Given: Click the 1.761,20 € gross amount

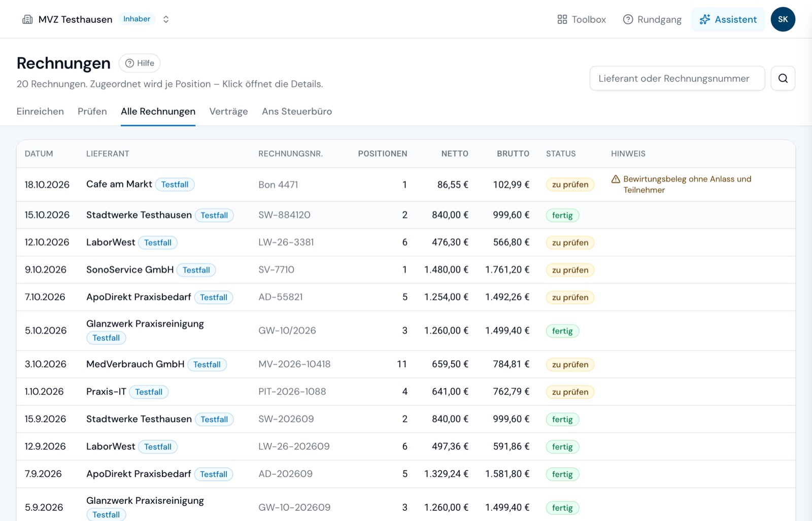Looking at the screenshot, I should pos(507,270).
